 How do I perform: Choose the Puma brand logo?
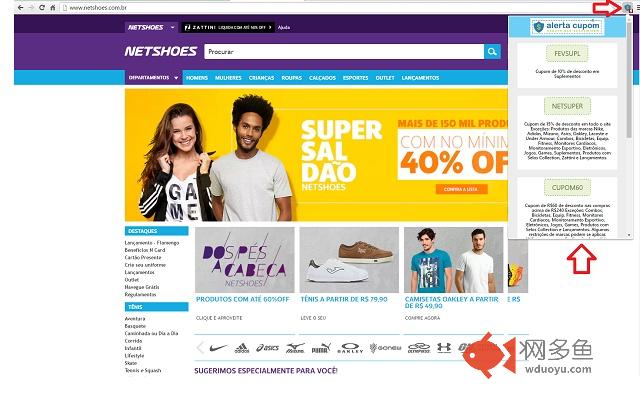pyautogui.click(x=321, y=348)
